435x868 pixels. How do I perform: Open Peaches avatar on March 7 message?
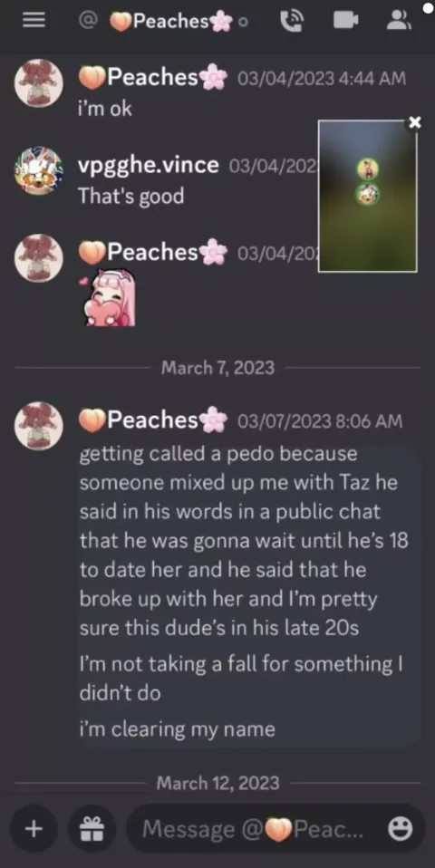38,426
